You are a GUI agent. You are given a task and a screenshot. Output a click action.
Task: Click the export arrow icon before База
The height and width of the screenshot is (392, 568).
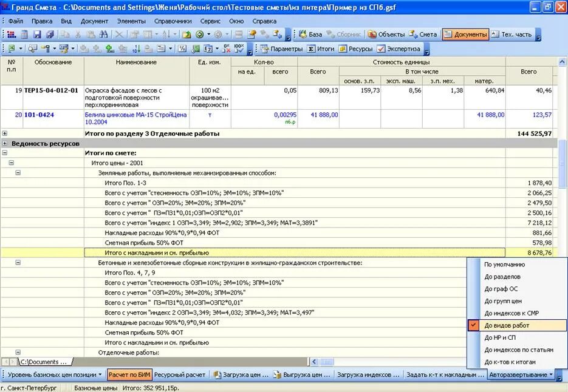click(x=277, y=35)
